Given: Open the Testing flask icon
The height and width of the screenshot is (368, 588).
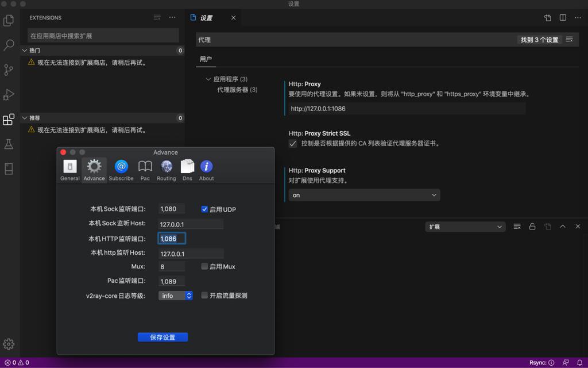Looking at the screenshot, I should click(x=9, y=144).
